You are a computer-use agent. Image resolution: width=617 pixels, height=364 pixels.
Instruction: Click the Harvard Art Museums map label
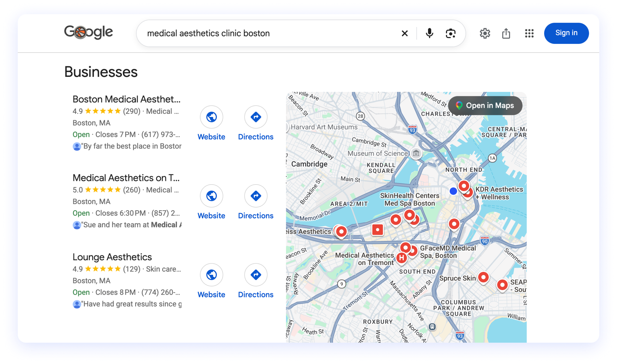(x=324, y=127)
